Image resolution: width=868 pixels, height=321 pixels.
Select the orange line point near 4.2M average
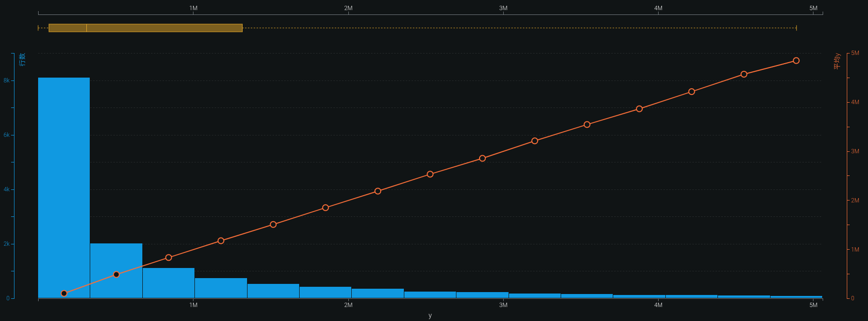[x=691, y=92]
